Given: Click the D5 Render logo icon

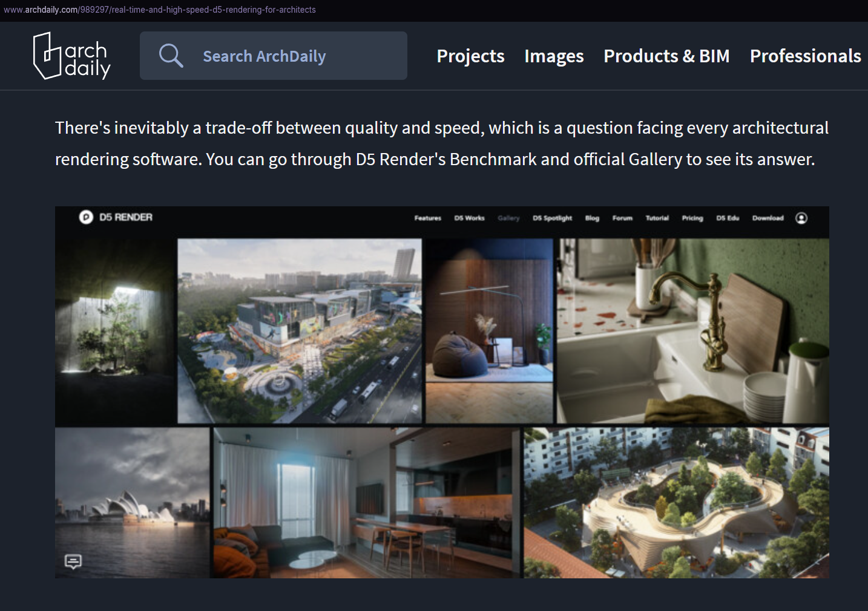Looking at the screenshot, I should tap(86, 217).
